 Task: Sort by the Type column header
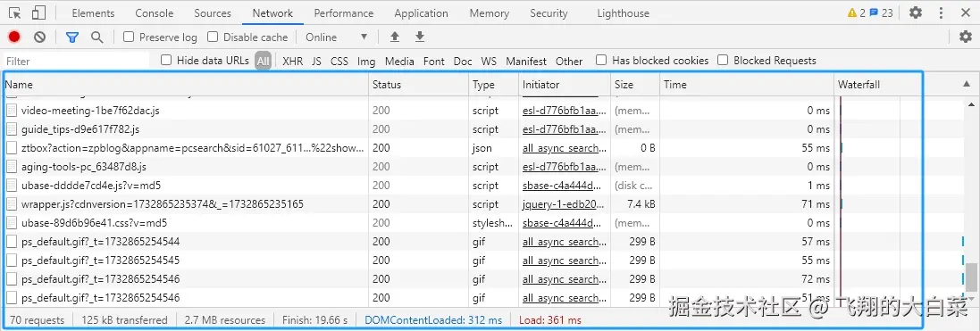pyautogui.click(x=494, y=84)
